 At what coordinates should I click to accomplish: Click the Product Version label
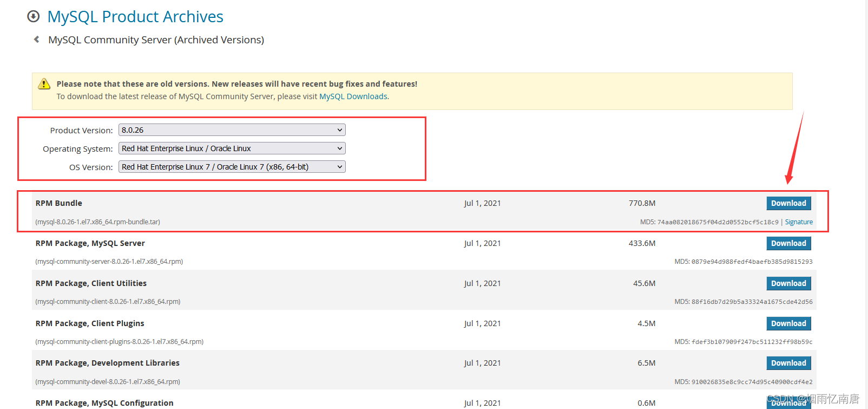tap(81, 131)
